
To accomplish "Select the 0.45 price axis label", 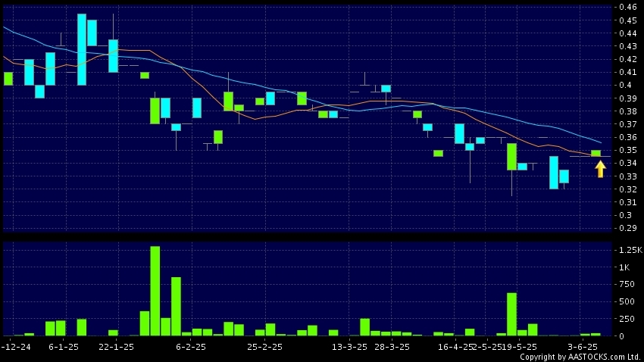I will 628,20.
